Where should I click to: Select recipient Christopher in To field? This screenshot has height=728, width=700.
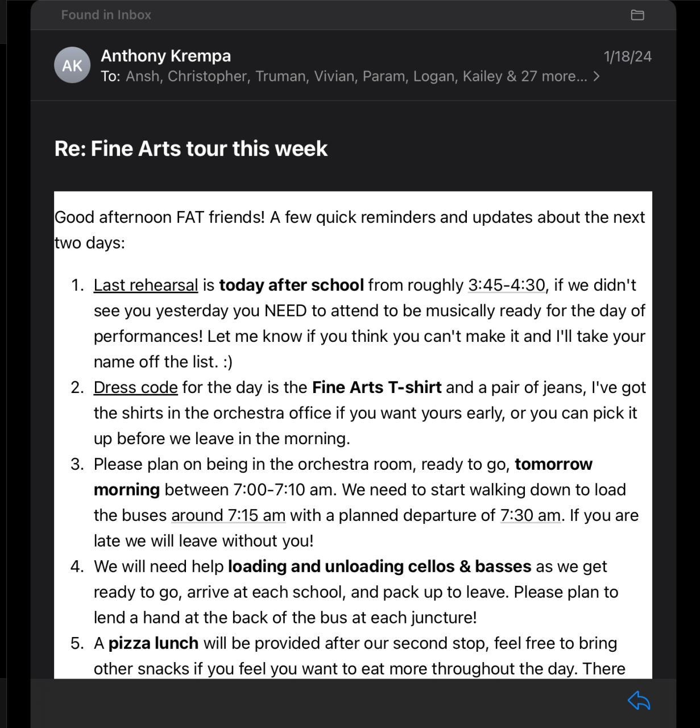click(x=207, y=76)
